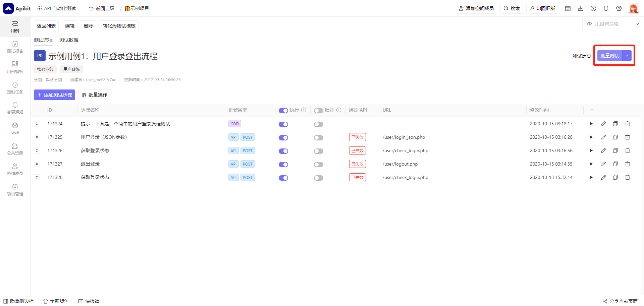Open the 变更通知 sidebar section
Image resolution: width=644 pixels, height=306 pixels.
point(15,108)
